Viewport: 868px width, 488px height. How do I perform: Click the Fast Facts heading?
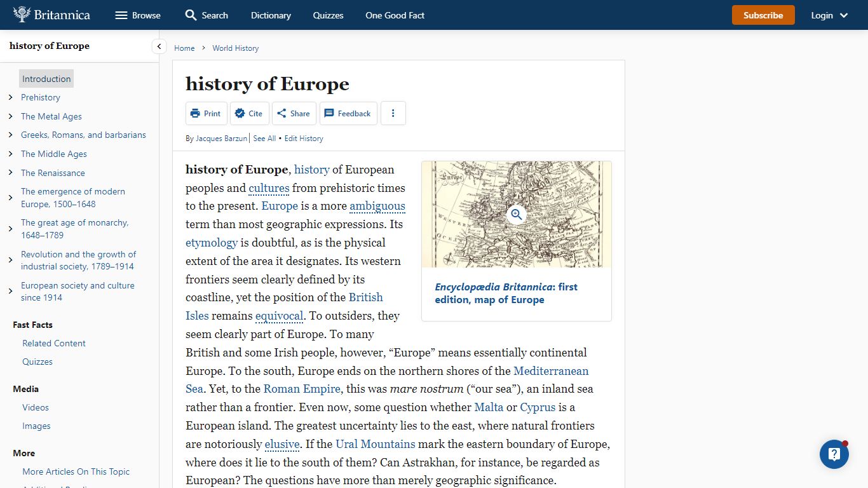pos(32,325)
